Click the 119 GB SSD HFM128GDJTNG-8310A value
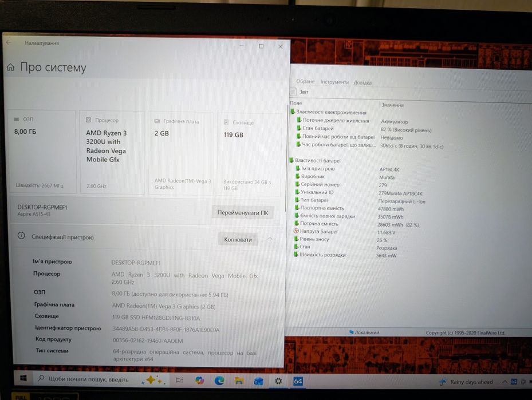This screenshot has width=532, height=400. pyautogui.click(x=156, y=318)
